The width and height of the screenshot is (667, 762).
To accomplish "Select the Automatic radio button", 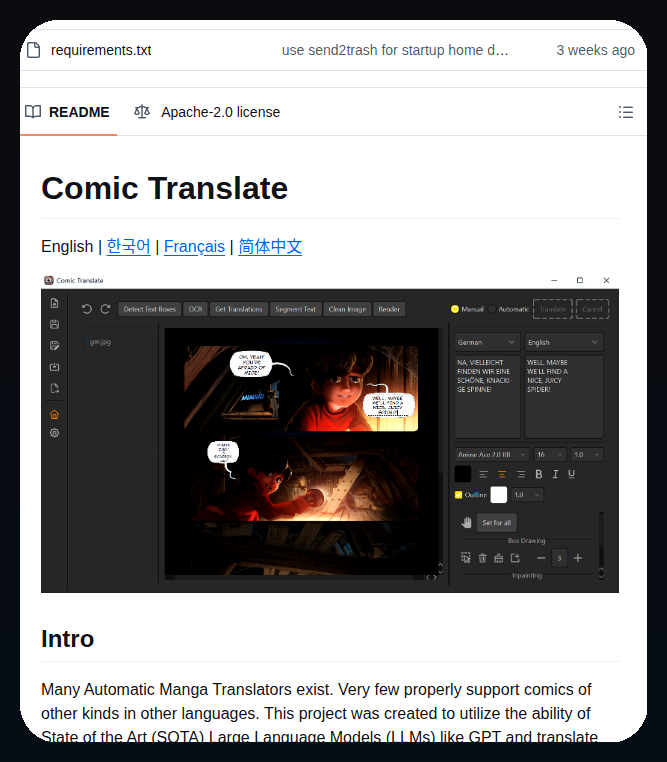I will (x=492, y=309).
